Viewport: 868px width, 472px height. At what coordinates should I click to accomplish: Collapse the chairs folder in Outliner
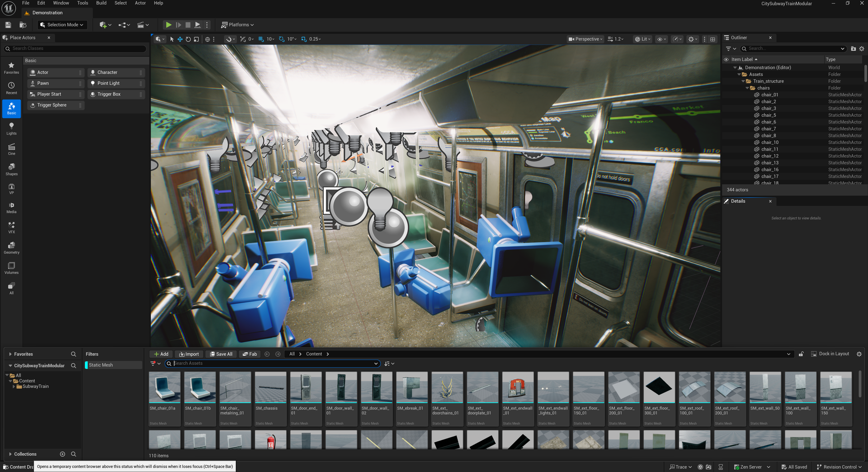[x=747, y=88]
